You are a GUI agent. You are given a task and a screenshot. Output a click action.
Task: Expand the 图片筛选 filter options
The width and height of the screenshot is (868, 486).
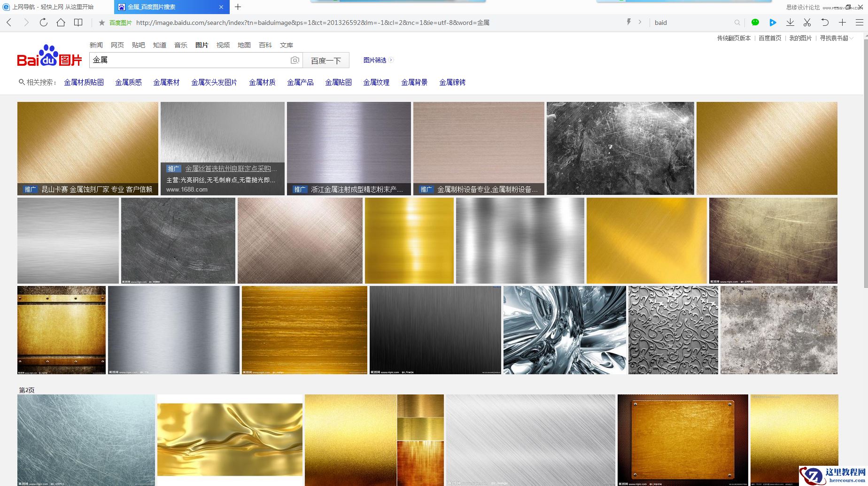coord(376,60)
